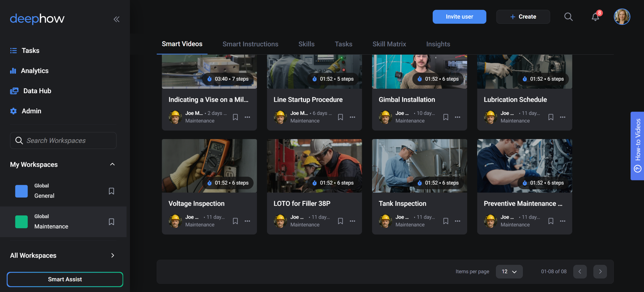Expand the All Workspaces section
Viewport: 644px width, 292px height.
(x=112, y=255)
